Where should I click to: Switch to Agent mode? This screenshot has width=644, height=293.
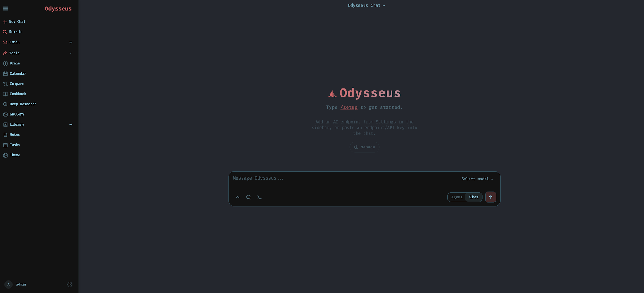tap(457, 197)
